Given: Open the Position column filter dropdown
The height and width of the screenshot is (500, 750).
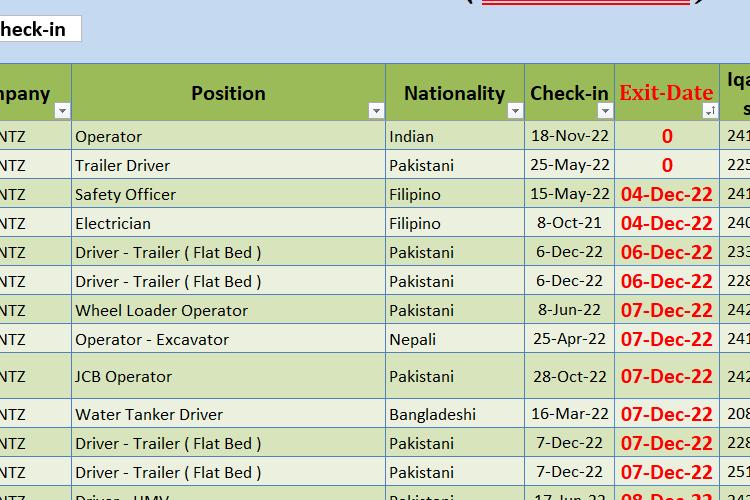Looking at the screenshot, I should click(376, 111).
